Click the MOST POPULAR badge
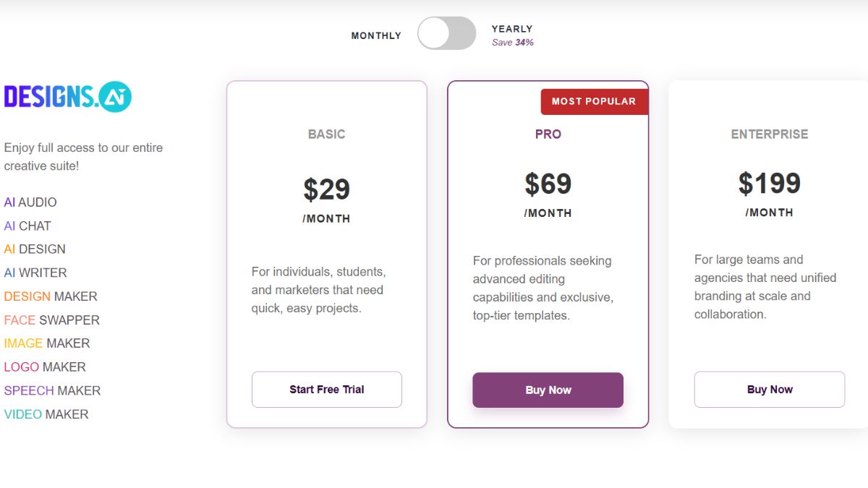The height and width of the screenshot is (488, 868). 594,101
